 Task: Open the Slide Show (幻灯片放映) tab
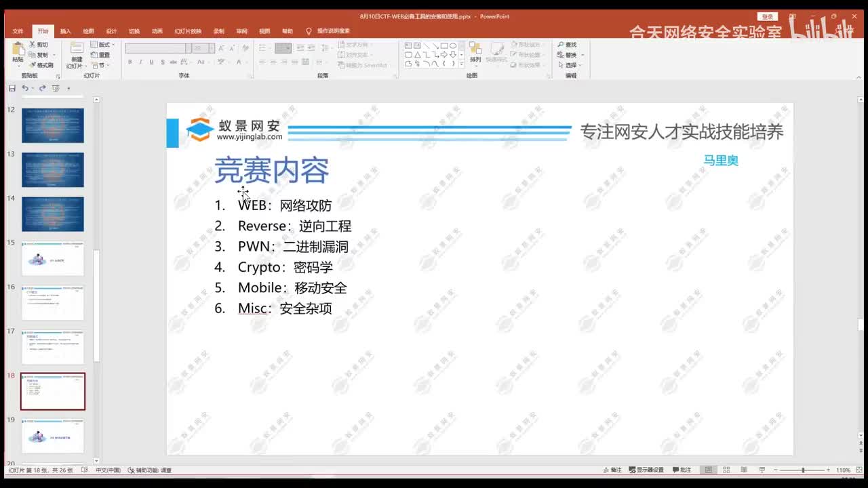coord(188,31)
